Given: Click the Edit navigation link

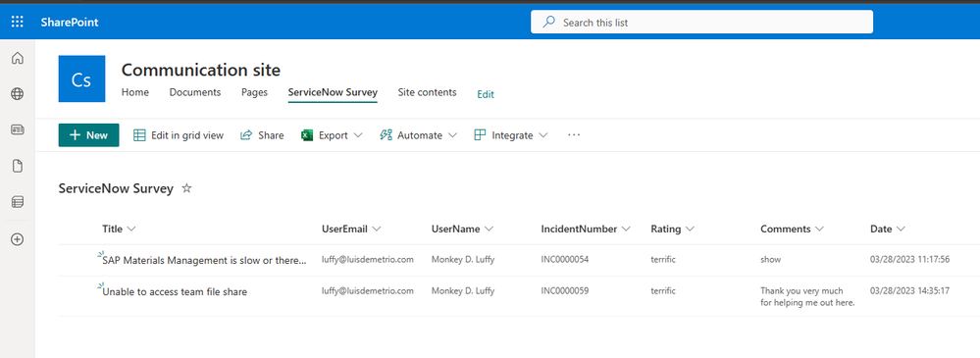Looking at the screenshot, I should 486,94.
